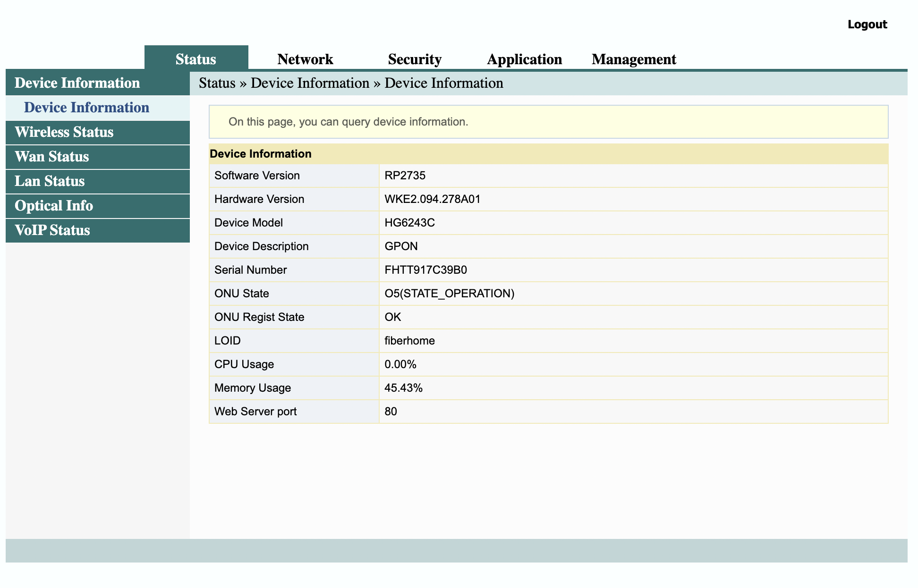The image size is (918, 588).
Task: Click the Status breadcrumb link
Action: tap(217, 83)
